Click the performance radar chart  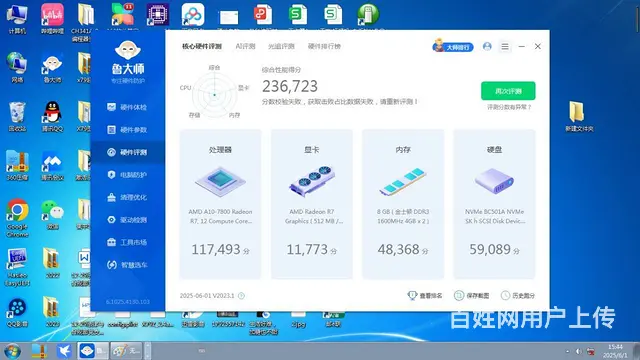click(214, 95)
